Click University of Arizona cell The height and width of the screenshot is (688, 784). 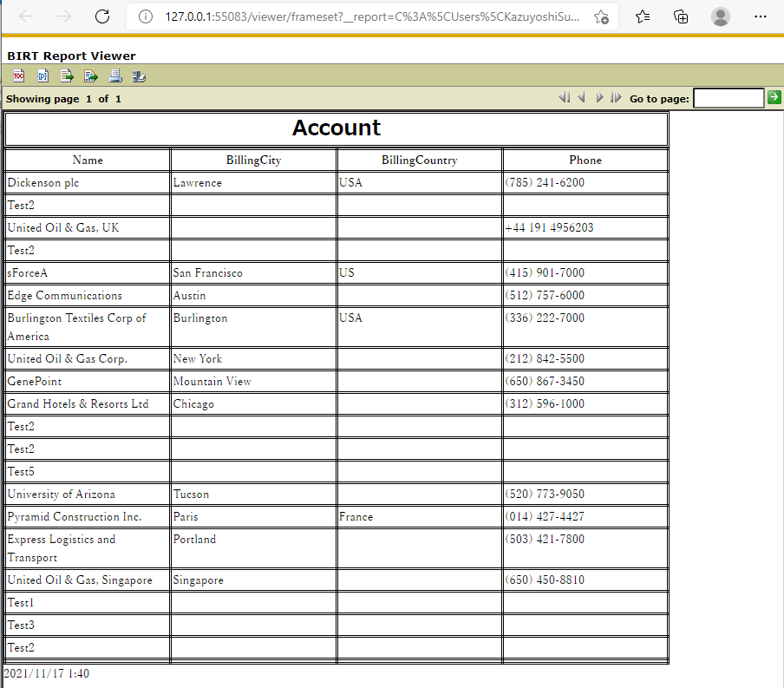point(88,494)
